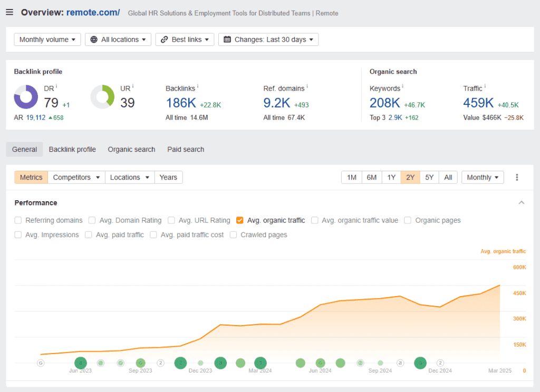540x392 pixels.
Task: Open the Monthly frequency dropdown near 2Y
Action: pyautogui.click(x=482, y=177)
